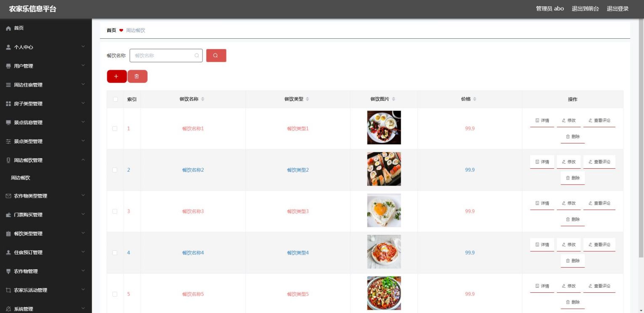The image size is (644, 313).
Task: Click the icon beside 住宿预订管理
Action: click(8, 252)
